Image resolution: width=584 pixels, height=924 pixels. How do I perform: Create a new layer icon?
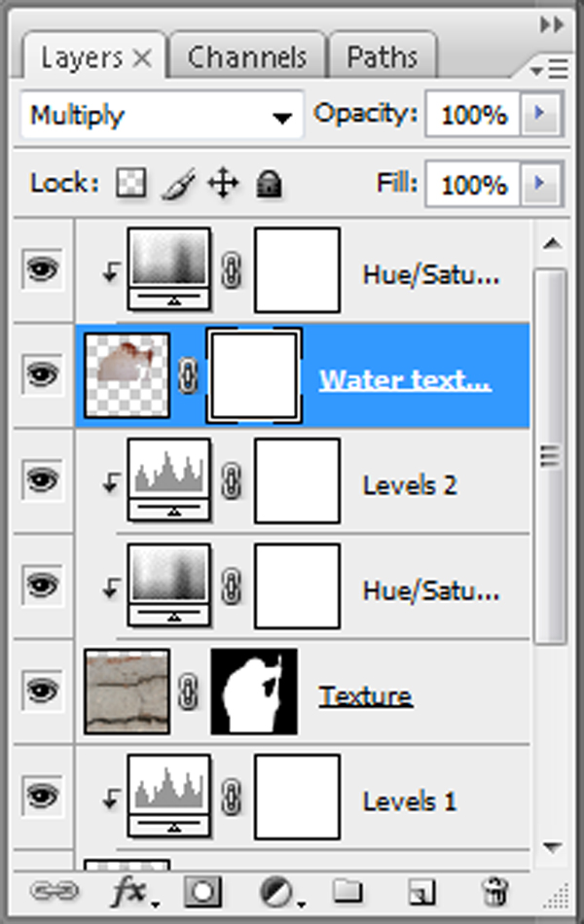pyautogui.click(x=420, y=890)
